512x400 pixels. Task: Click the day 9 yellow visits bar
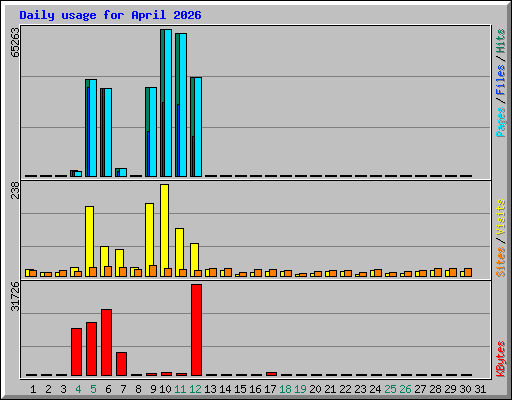click(x=149, y=240)
